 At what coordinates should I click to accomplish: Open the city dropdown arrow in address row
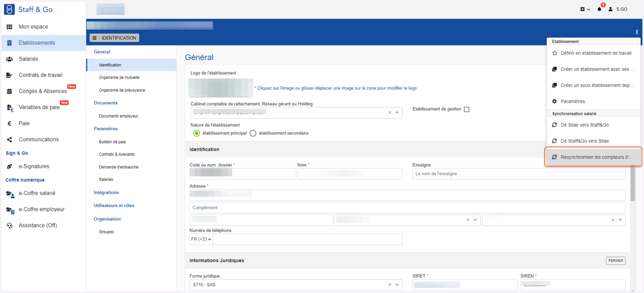click(x=475, y=220)
